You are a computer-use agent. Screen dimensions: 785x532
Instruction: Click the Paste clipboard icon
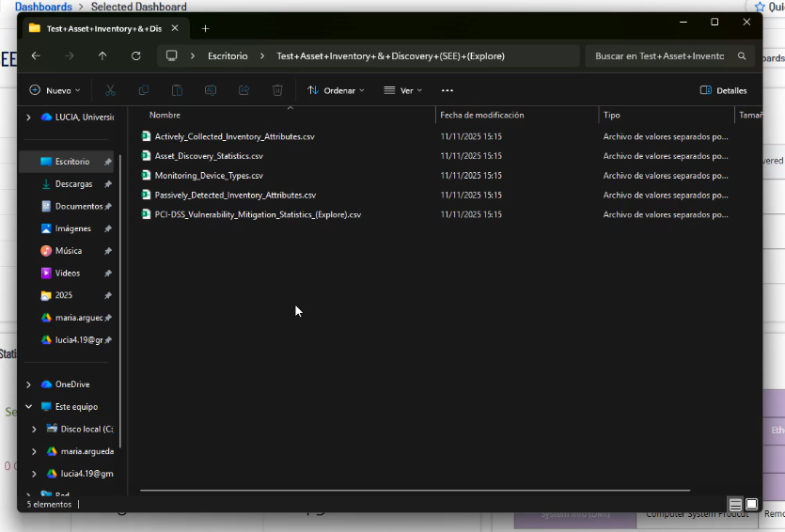pyautogui.click(x=177, y=90)
